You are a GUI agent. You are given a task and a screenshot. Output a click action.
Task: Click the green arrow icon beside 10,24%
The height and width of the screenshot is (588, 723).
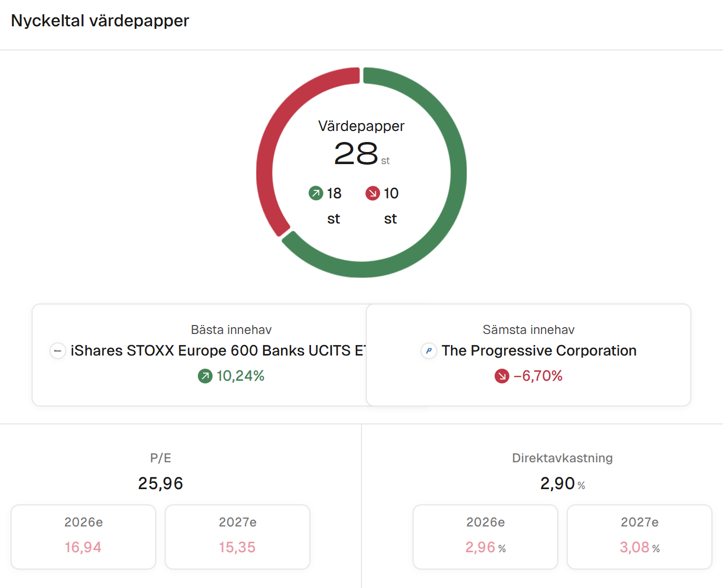205,376
